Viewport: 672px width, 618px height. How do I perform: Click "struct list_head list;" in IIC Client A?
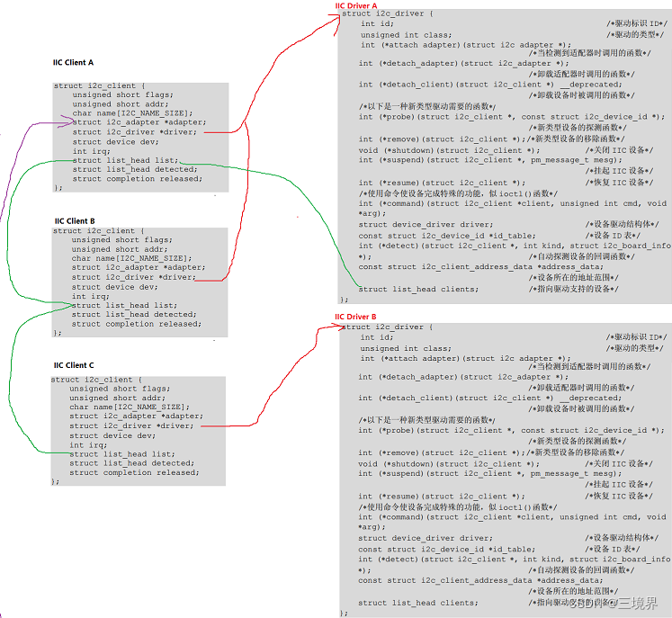(x=125, y=160)
